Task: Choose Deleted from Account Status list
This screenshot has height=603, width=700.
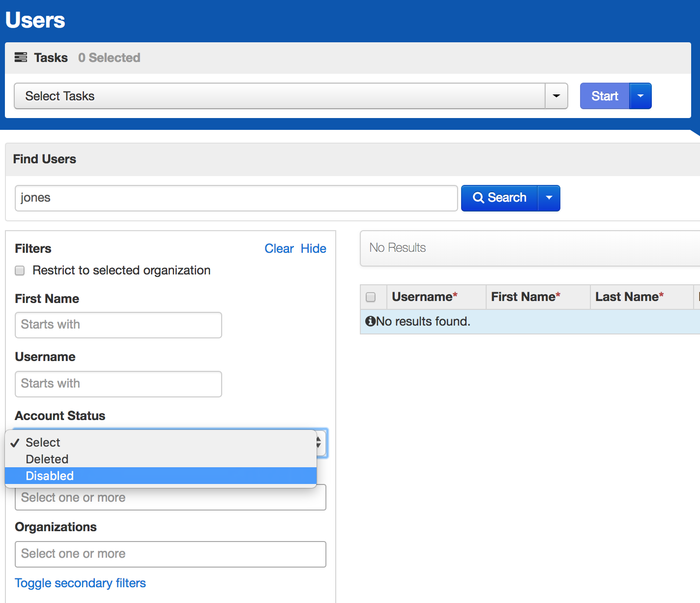Action: (x=47, y=459)
